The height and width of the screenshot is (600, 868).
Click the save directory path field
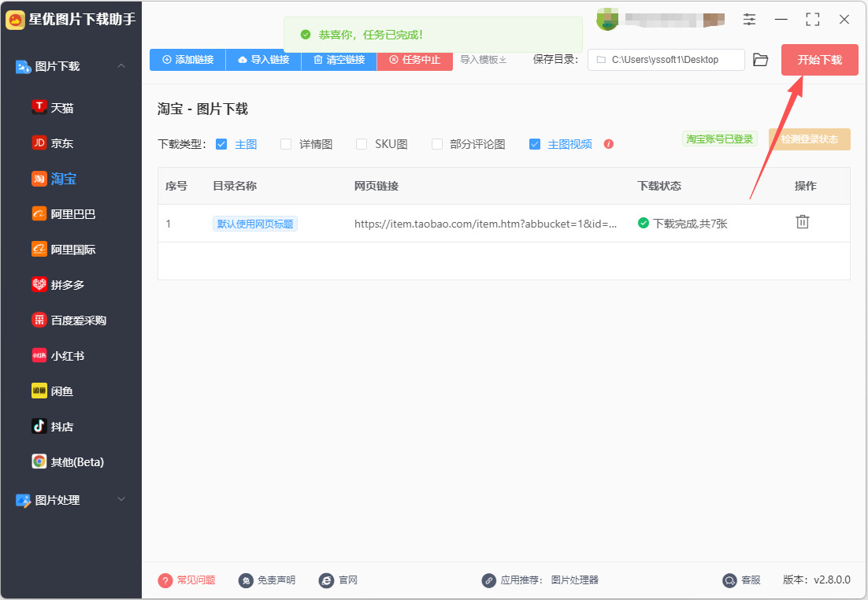point(666,60)
